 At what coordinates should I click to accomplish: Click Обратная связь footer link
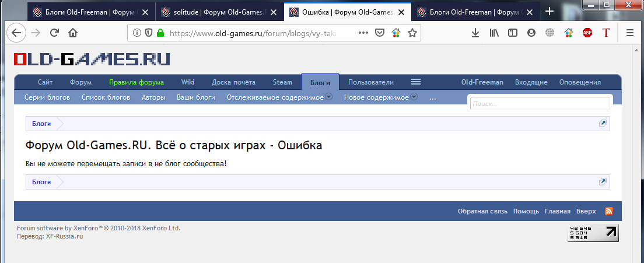[482, 211]
